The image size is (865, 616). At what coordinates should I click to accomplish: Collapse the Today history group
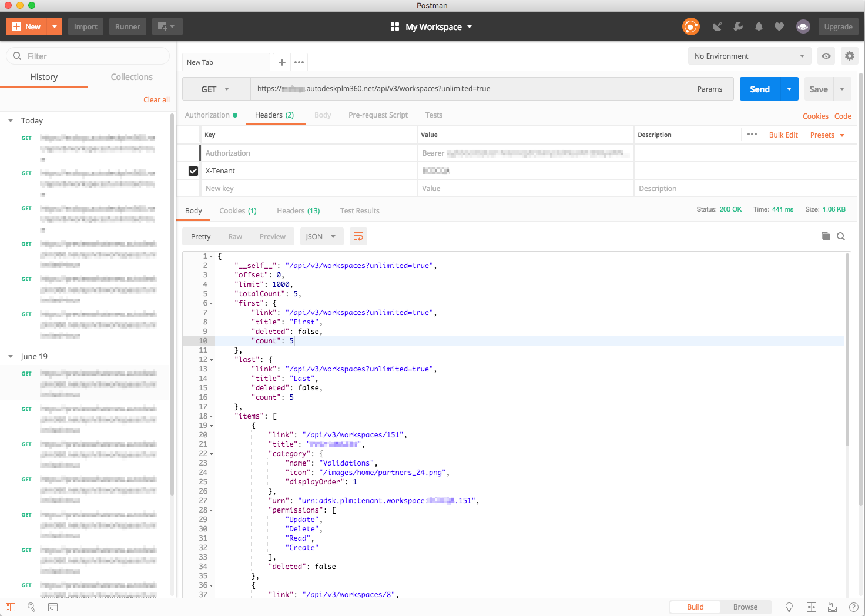click(x=11, y=121)
